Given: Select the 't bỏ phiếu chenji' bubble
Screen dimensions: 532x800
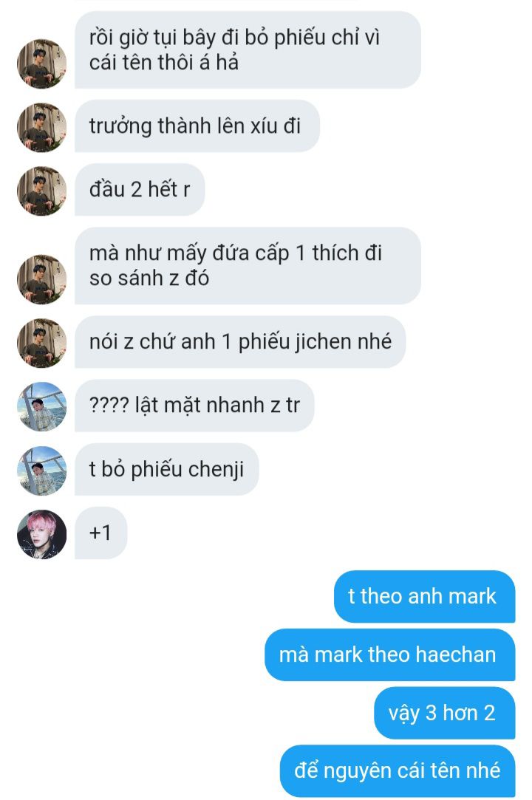Looking at the screenshot, I should (166, 469).
